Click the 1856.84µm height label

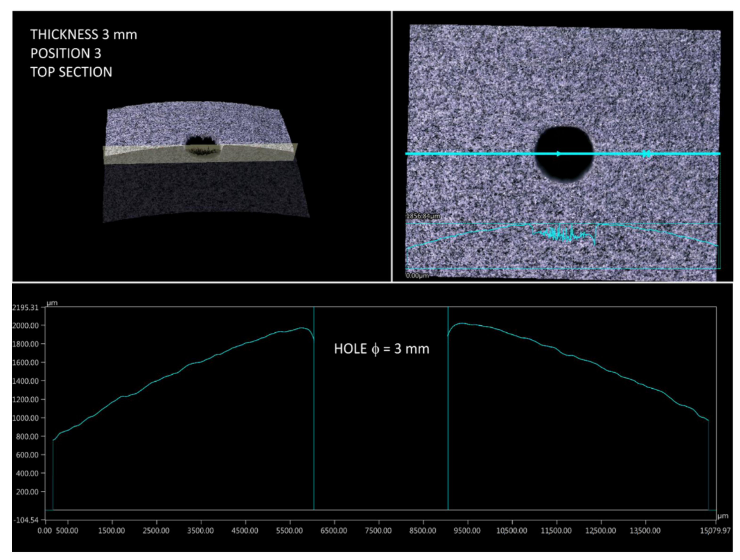[423, 216]
